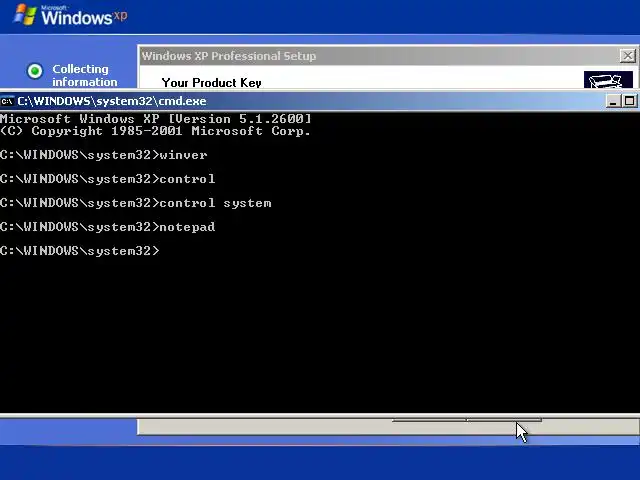Click the Copyright 1985-2001 line
640x480 pixels.
point(156,131)
